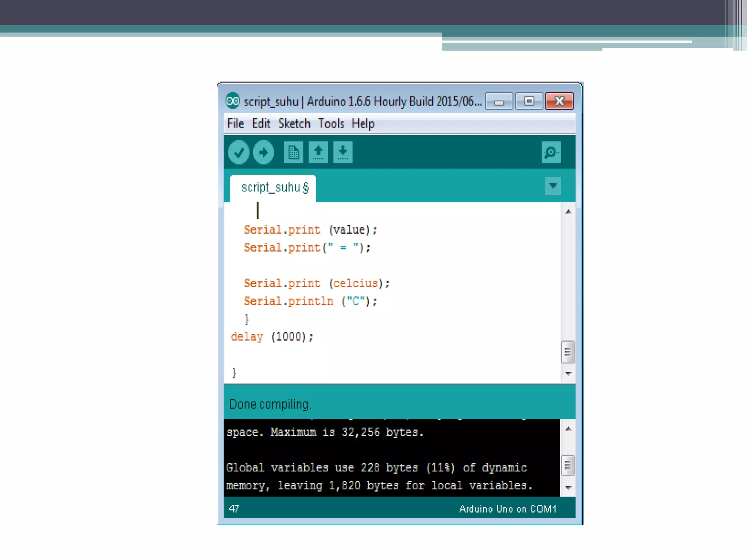Open the Help menu

click(363, 124)
